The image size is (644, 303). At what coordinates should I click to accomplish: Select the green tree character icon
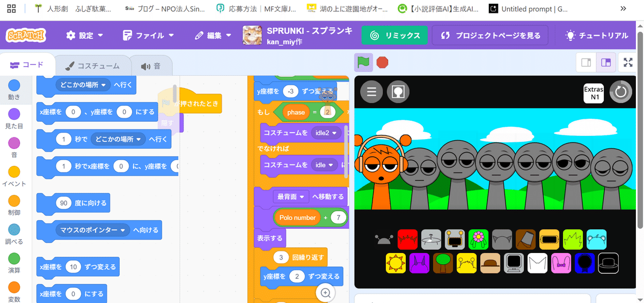(x=443, y=263)
